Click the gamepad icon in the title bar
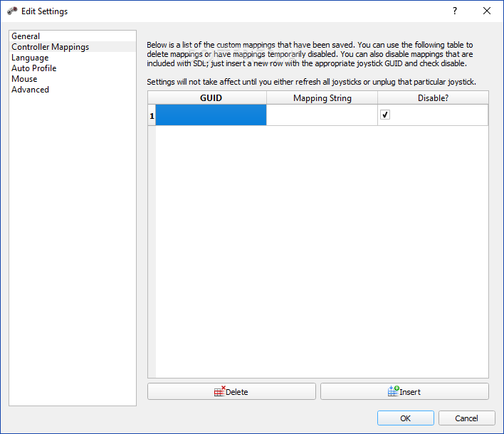504x434 pixels. pos(12,11)
